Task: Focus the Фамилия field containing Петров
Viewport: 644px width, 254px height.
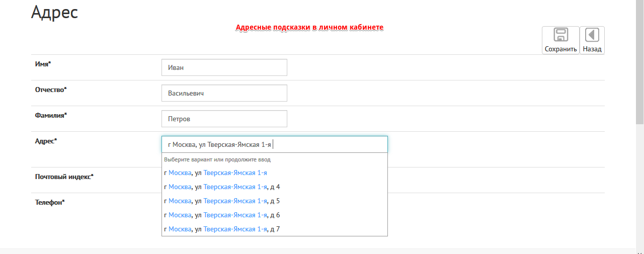Action: [224, 119]
